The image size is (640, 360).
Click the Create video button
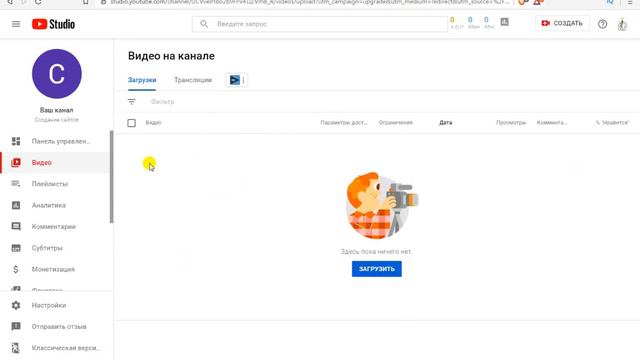point(562,23)
